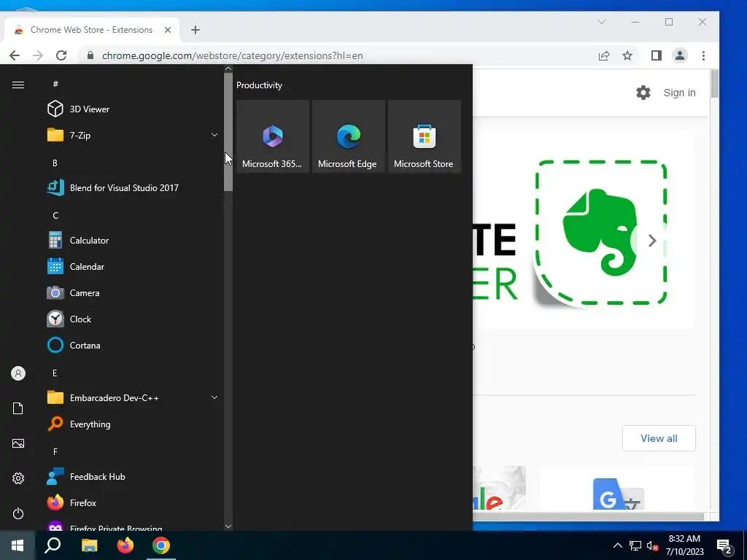The height and width of the screenshot is (560, 747).
Task: Open Settings from the Start sidebar
Action: tap(18, 478)
